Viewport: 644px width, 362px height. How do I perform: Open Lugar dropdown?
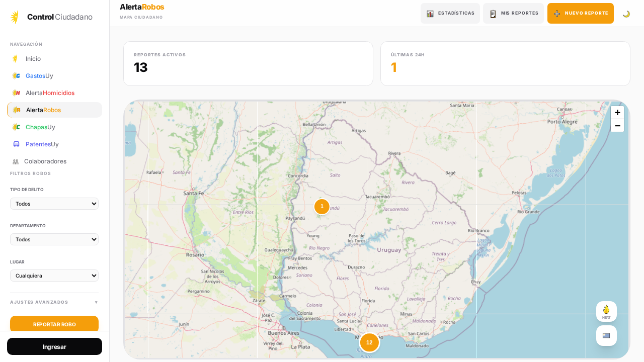(x=54, y=276)
